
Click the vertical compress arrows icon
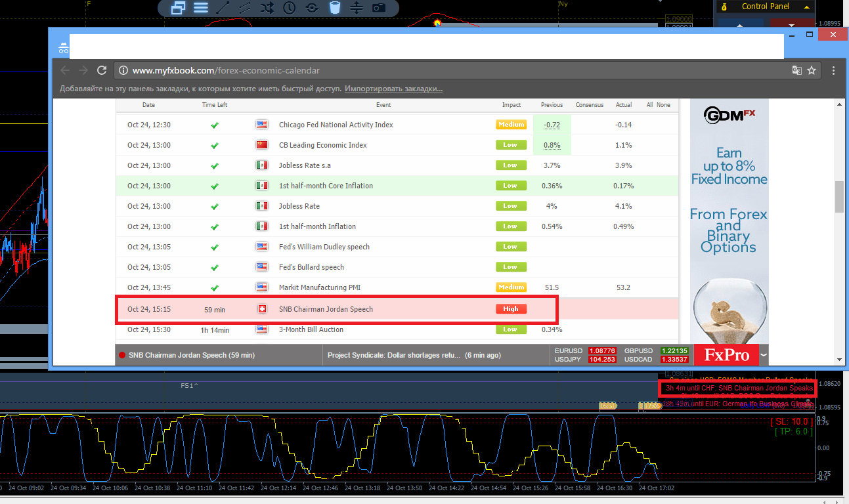(x=357, y=8)
